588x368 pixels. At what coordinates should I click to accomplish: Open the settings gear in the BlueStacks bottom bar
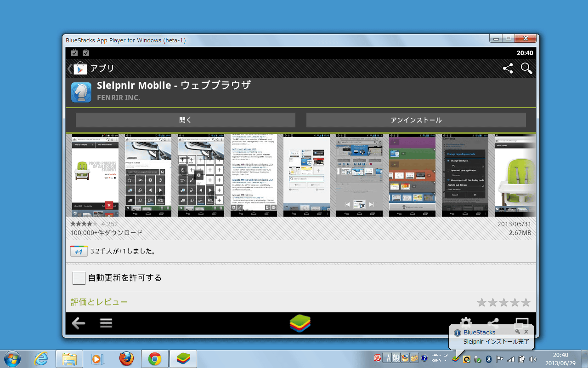click(466, 322)
